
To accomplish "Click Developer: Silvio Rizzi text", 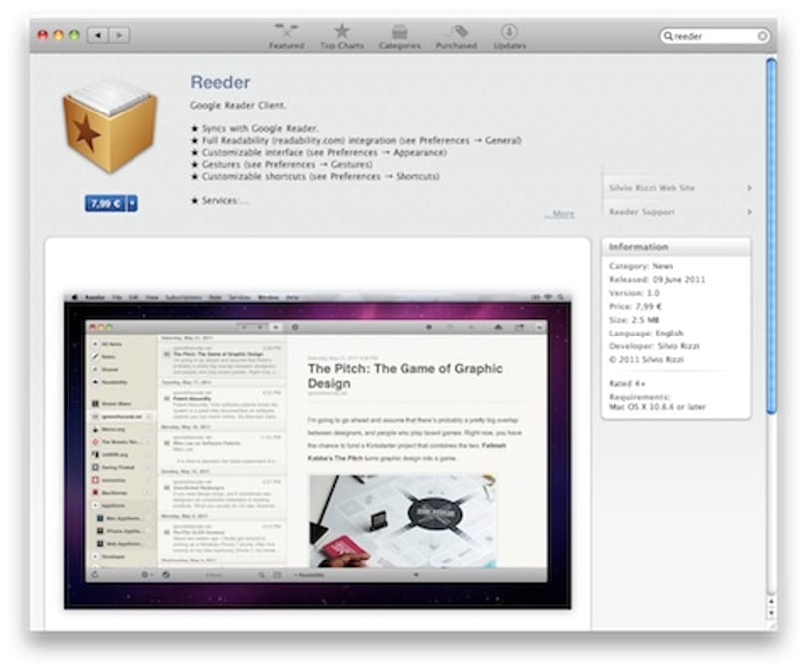I will click(655, 346).
